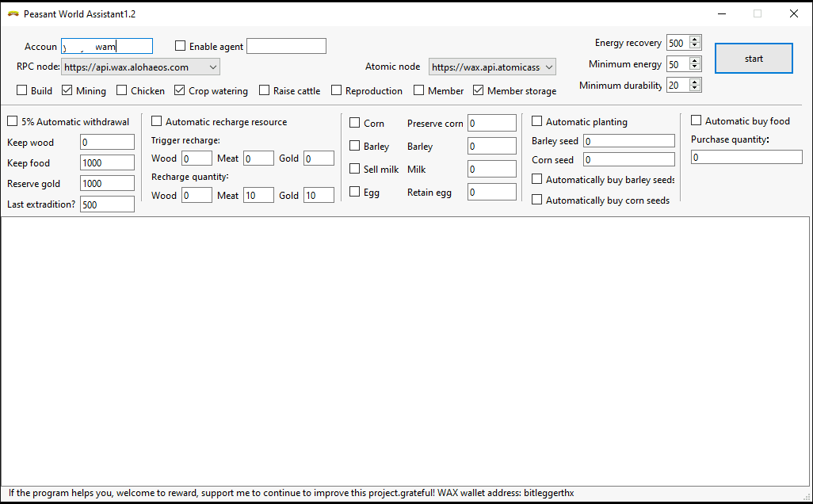Viewport: 813px width, 504px height.
Task: Click the Preserve corn field
Action: coord(492,123)
